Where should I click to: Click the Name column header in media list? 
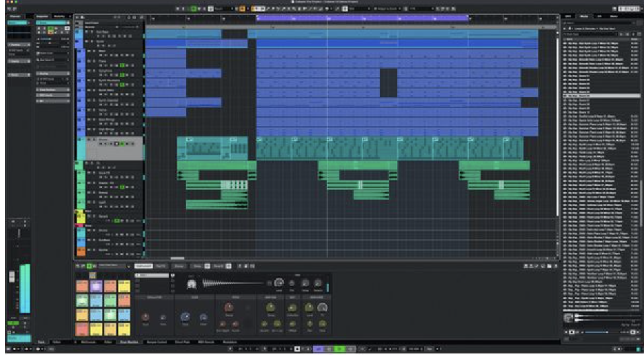click(x=569, y=40)
